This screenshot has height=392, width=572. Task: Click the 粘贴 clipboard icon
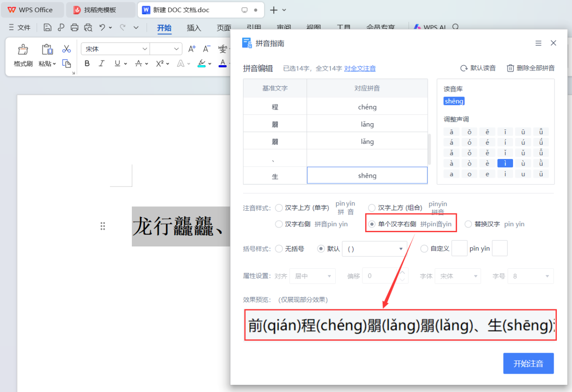(47, 50)
